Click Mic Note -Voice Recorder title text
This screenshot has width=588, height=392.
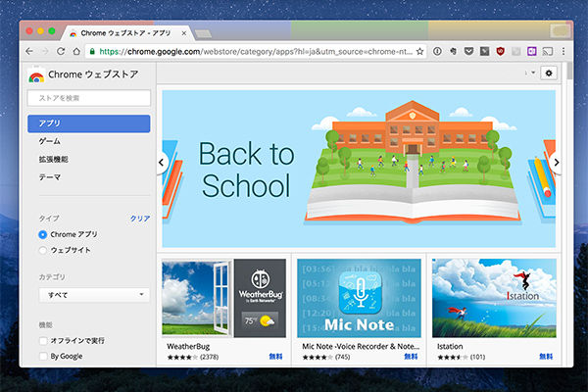(x=361, y=346)
